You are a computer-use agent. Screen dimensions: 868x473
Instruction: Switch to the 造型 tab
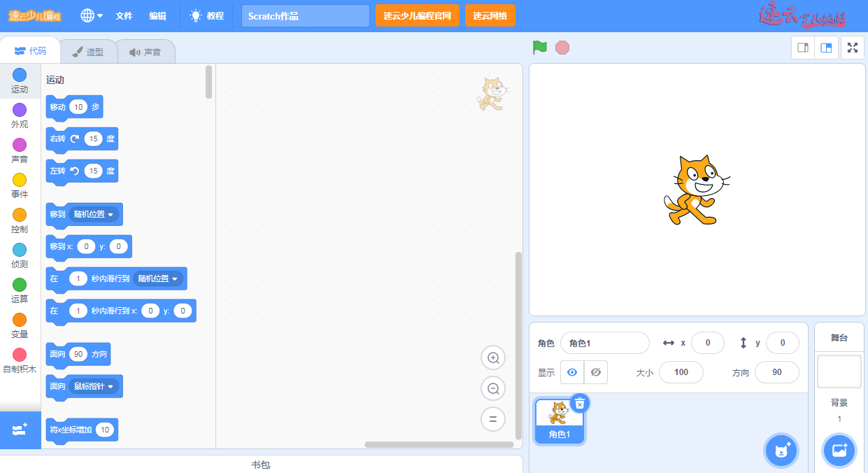[x=88, y=52]
